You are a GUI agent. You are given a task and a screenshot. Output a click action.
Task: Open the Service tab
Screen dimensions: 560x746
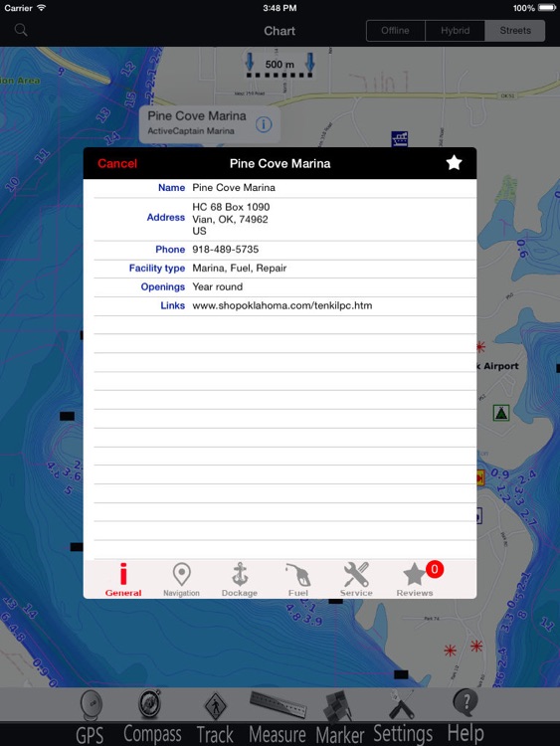356,579
